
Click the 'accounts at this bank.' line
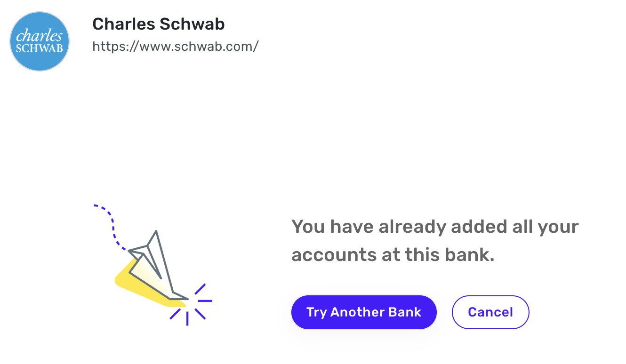[x=393, y=255]
